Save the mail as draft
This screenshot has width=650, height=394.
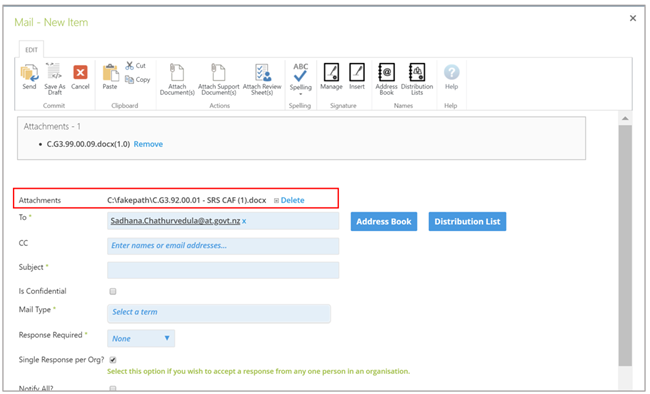[x=55, y=79]
